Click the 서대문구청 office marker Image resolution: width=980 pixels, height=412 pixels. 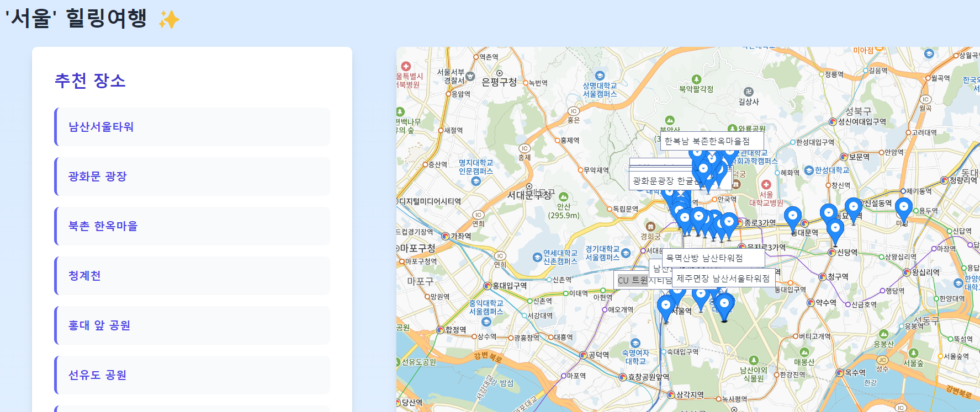529,186
